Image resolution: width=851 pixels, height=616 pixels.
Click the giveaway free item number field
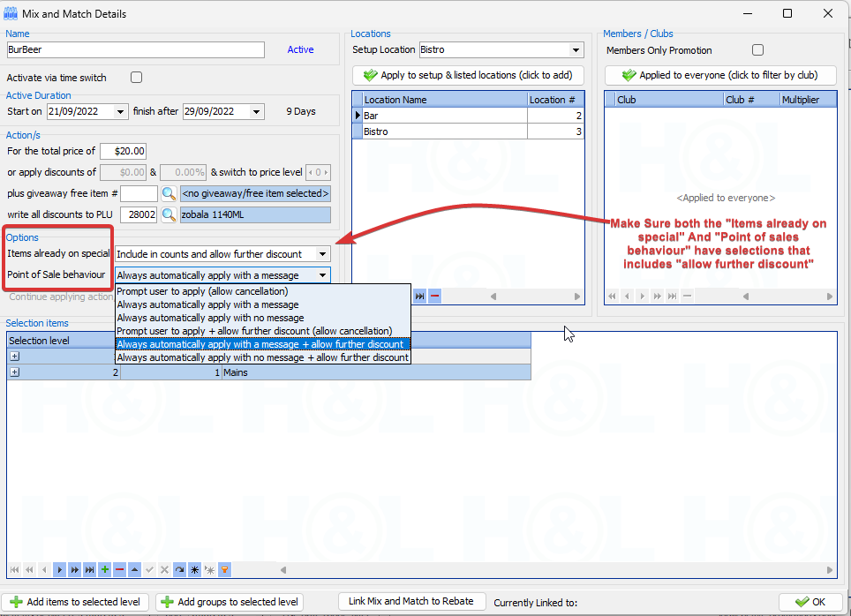pos(139,193)
